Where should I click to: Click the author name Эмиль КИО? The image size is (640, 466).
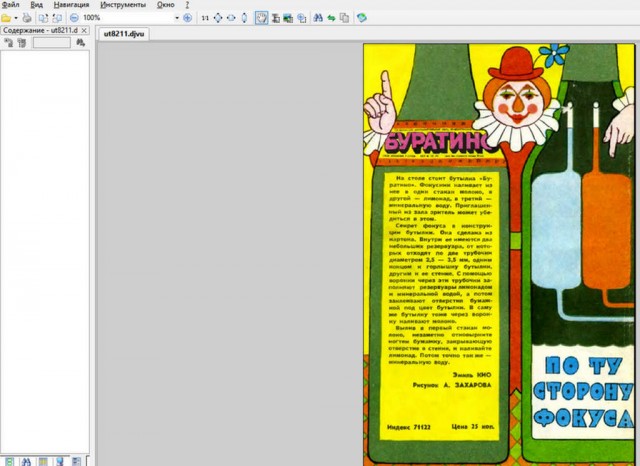point(472,375)
